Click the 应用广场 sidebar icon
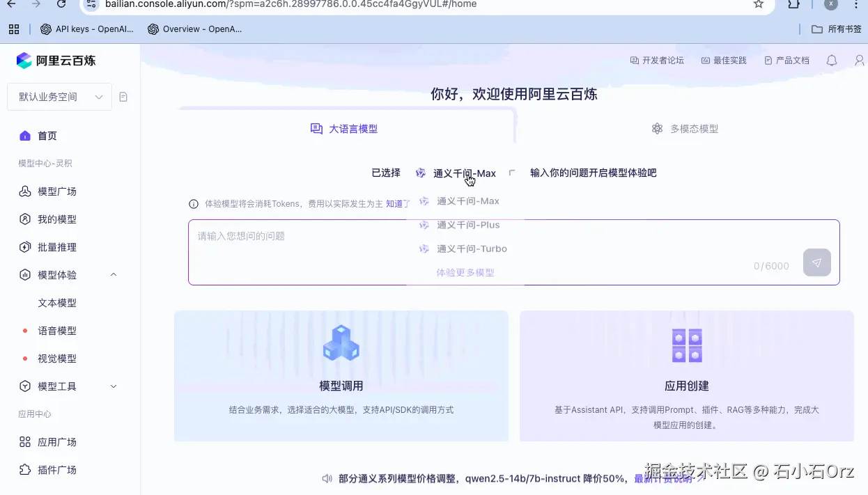 click(25, 442)
